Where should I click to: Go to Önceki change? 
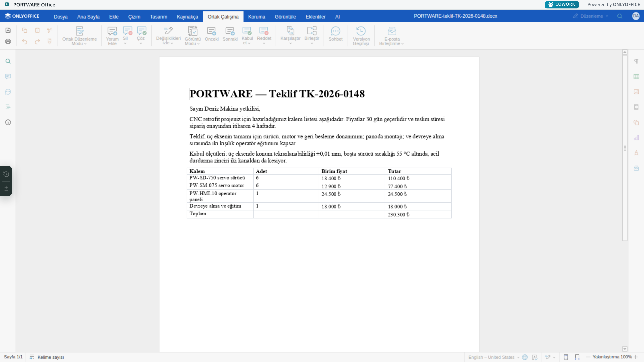click(x=212, y=34)
